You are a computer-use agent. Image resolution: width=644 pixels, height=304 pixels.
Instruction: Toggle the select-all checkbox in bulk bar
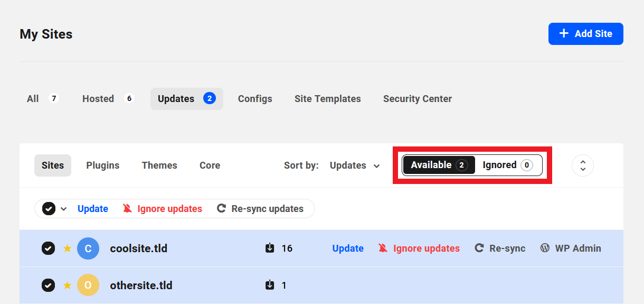49,209
